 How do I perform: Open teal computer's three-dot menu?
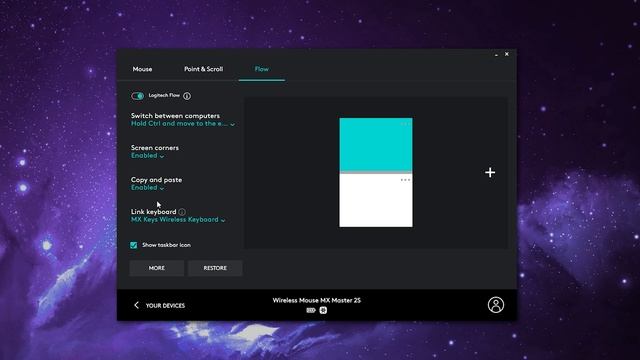pos(405,124)
